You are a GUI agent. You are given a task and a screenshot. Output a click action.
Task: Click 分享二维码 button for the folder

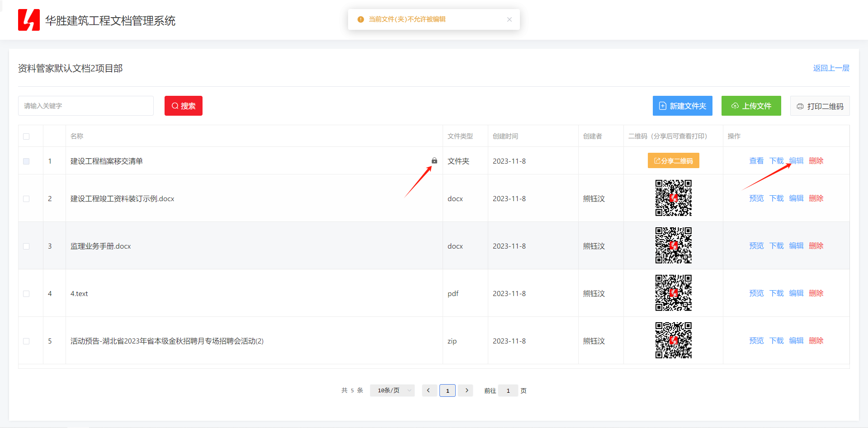[674, 160]
